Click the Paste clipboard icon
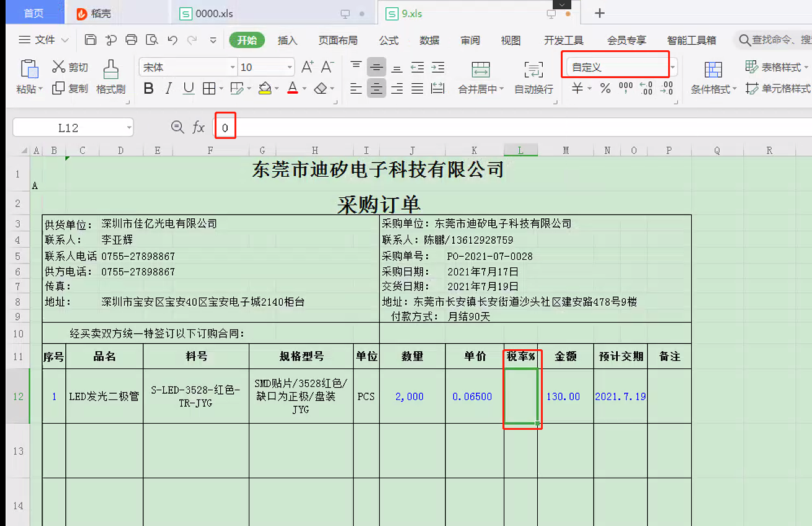The height and width of the screenshot is (526, 812). tap(29, 68)
